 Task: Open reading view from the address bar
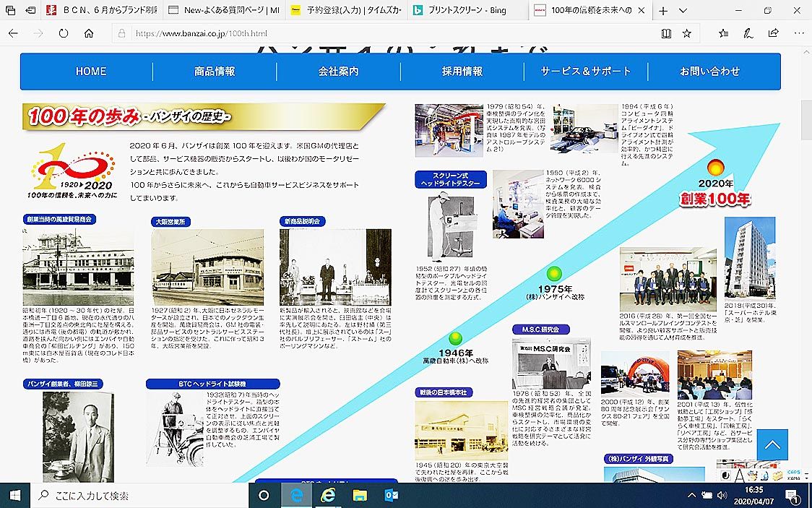click(x=666, y=34)
